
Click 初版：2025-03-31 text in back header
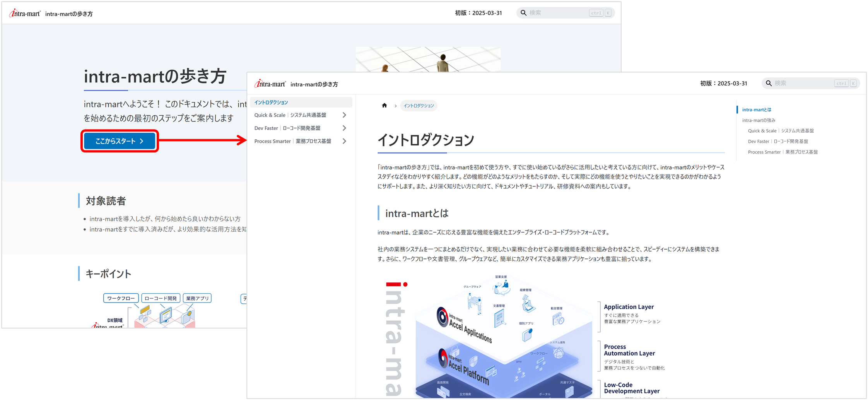(478, 13)
